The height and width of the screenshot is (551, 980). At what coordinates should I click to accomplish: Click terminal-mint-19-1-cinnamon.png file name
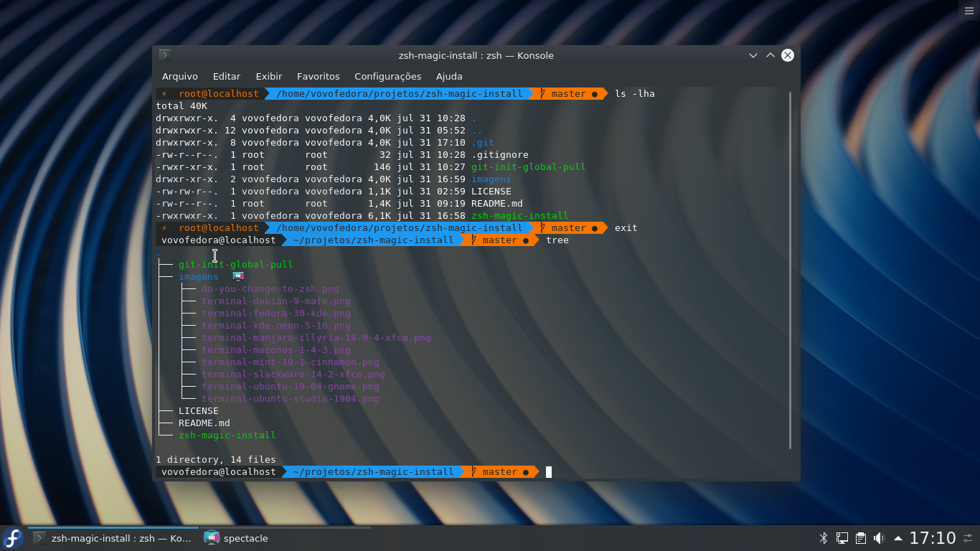(291, 362)
